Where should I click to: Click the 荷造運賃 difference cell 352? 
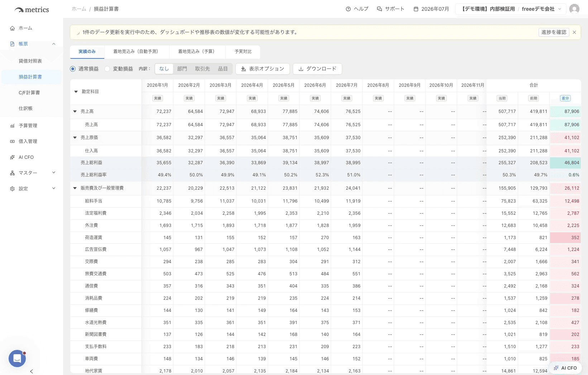coord(565,238)
